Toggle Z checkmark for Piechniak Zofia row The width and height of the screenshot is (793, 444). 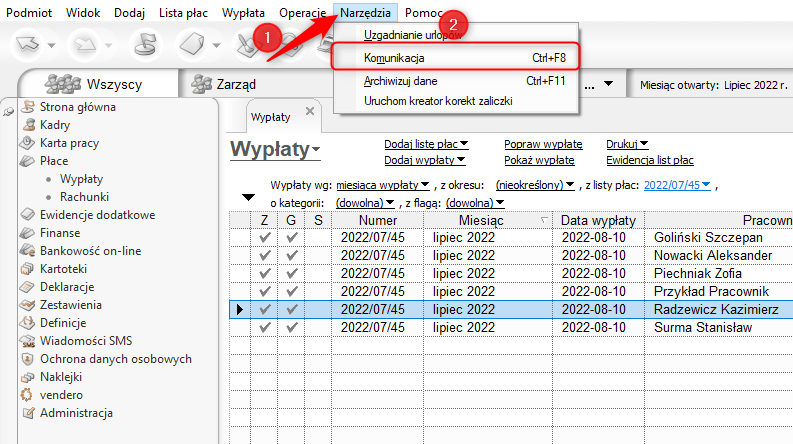tap(265, 273)
